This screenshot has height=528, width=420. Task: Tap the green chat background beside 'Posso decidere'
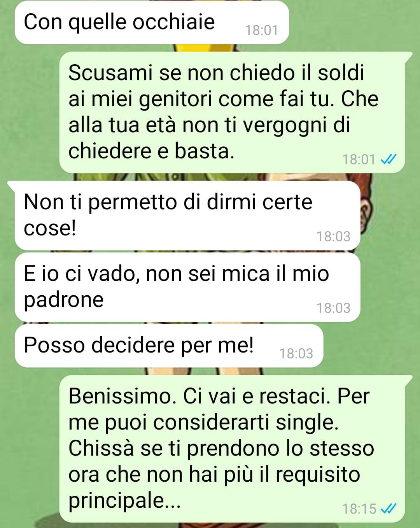369,346
